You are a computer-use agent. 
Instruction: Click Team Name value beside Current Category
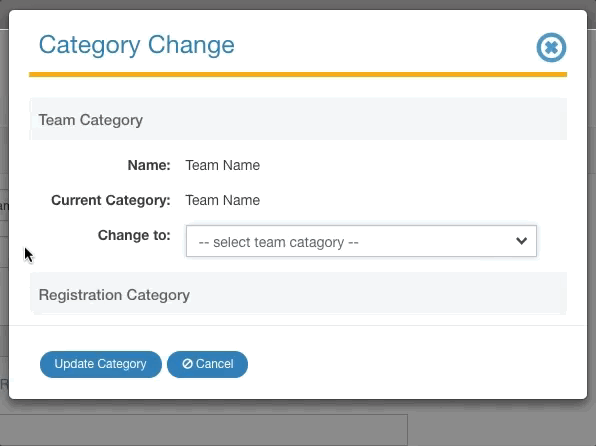223,200
